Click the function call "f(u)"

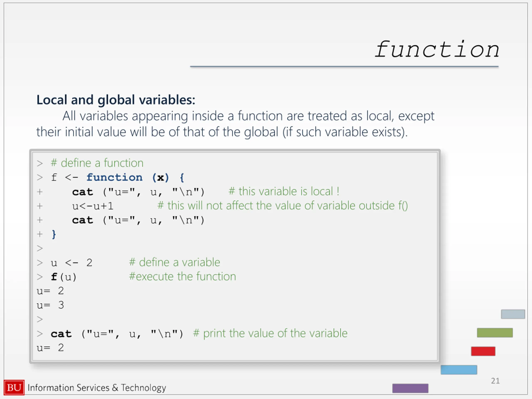(x=64, y=277)
